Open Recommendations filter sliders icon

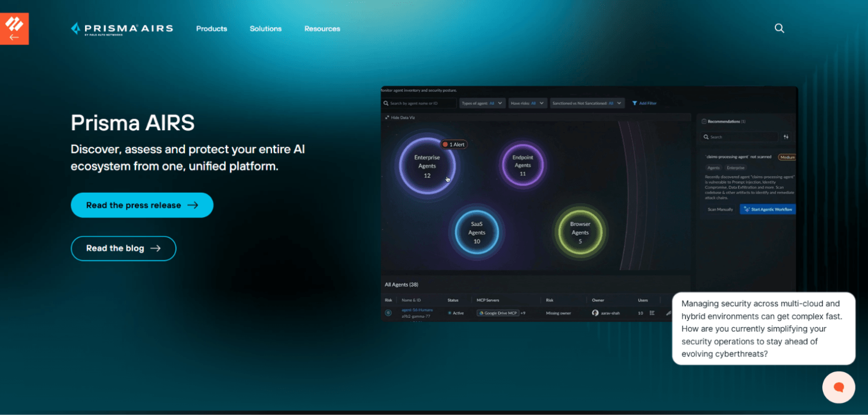[x=786, y=137]
